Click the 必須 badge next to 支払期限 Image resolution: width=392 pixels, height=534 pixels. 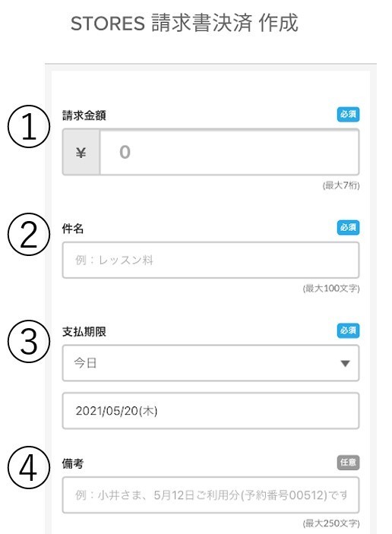pos(348,330)
